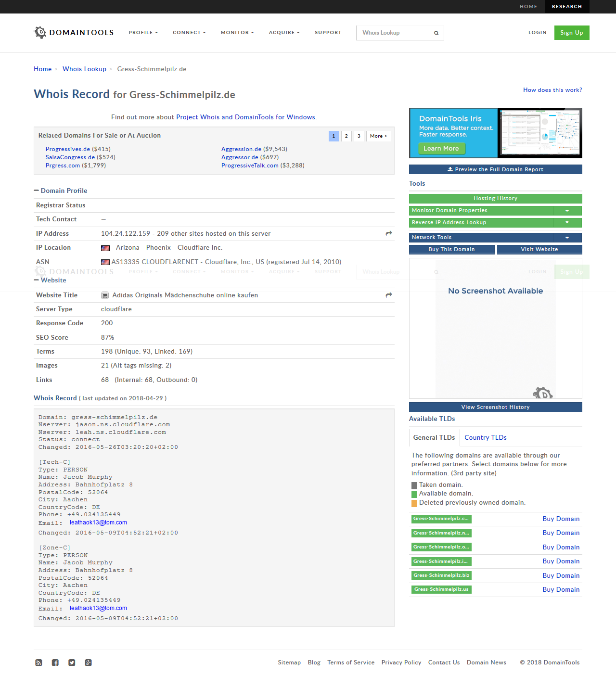
Task: Go to related domains page 3
Action: pos(359,136)
